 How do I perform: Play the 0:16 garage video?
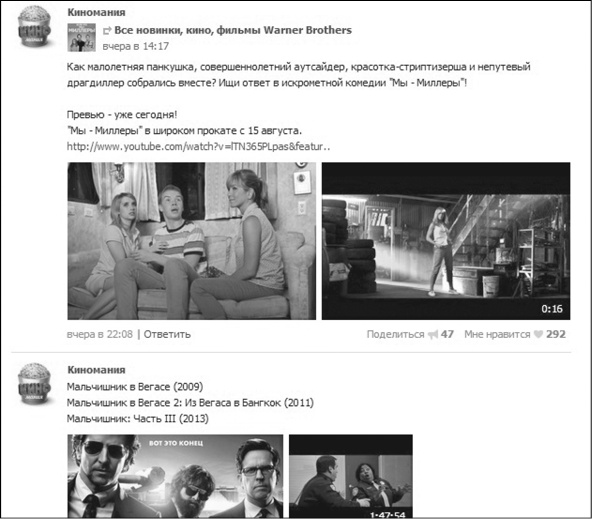point(446,241)
